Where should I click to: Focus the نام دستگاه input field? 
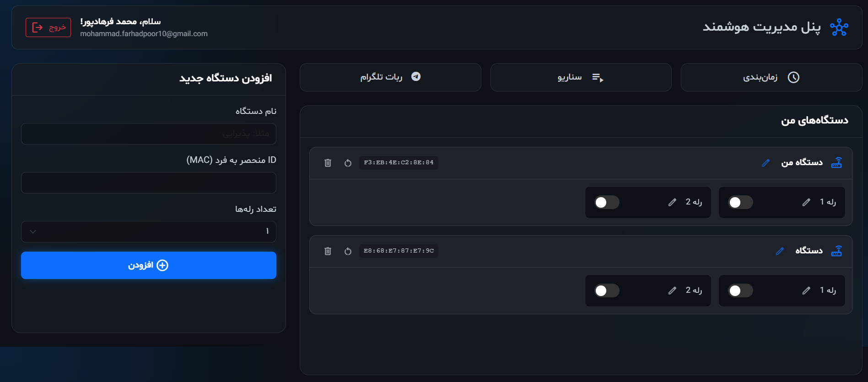[x=149, y=134]
